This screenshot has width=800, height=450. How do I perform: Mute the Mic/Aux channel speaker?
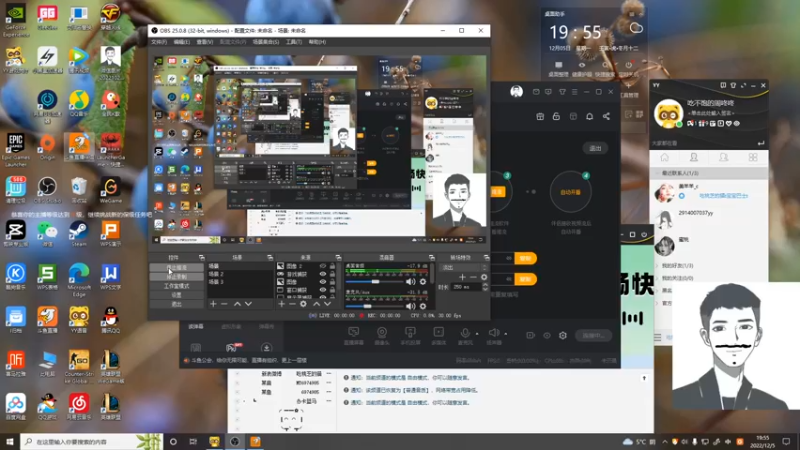(x=410, y=306)
